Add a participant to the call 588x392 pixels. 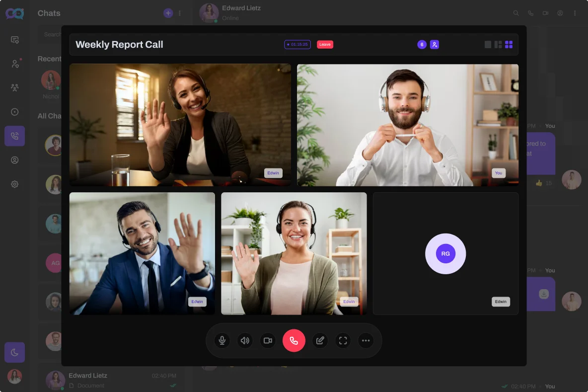pyautogui.click(x=435, y=45)
